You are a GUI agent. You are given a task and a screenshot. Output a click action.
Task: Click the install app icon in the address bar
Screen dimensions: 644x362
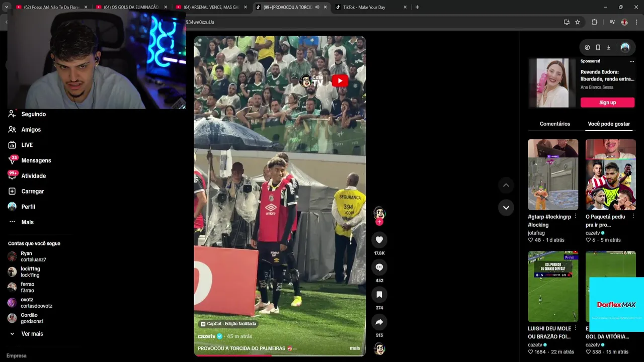click(567, 22)
